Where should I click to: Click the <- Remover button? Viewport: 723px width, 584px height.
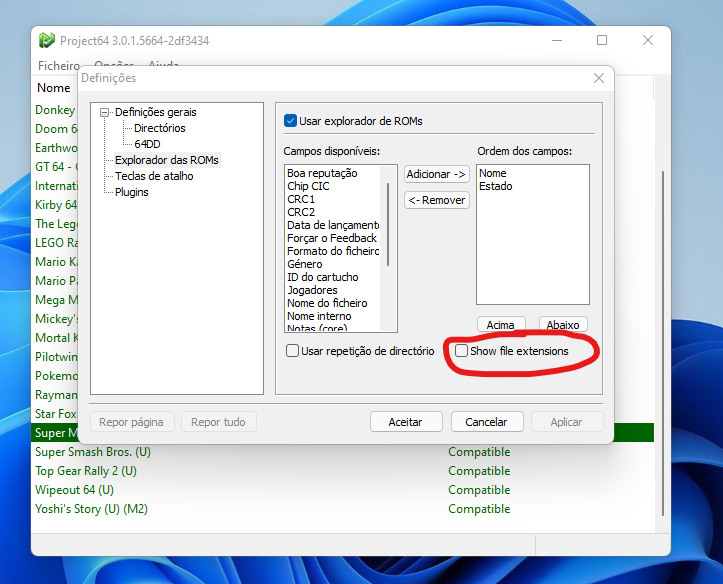[436, 200]
